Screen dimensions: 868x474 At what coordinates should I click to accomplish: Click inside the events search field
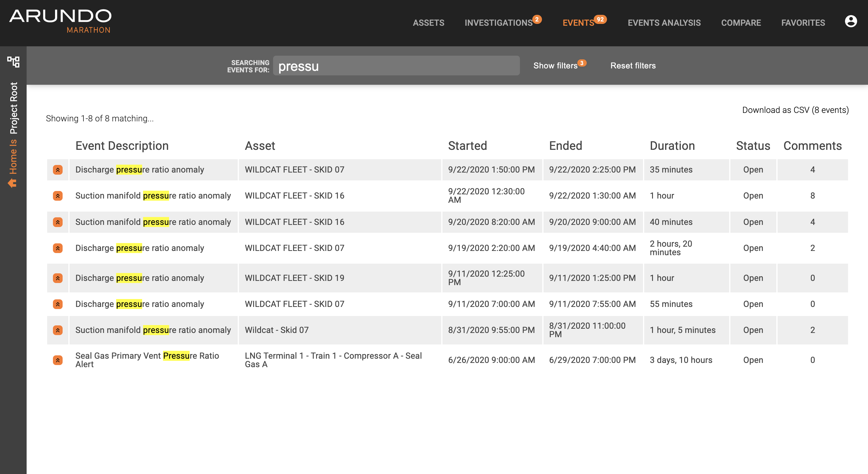[396, 66]
